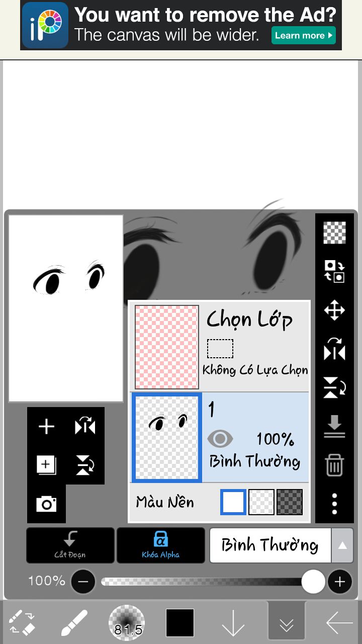362x644 pixels.
Task: Toggle the Cắt Đoạn clipping button
Action: click(x=70, y=545)
